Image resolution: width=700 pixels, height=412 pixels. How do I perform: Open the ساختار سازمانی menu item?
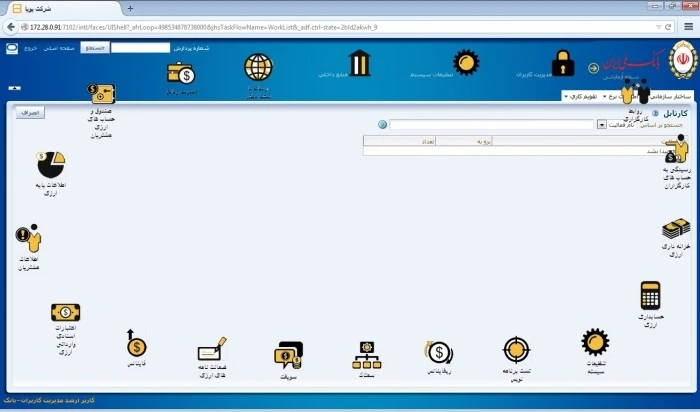[671, 96]
